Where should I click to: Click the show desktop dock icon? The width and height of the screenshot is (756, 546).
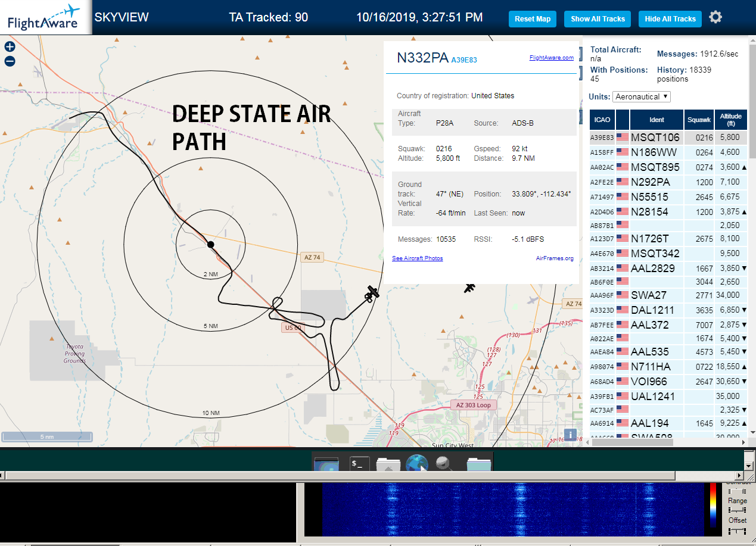pyautogui.click(x=326, y=464)
